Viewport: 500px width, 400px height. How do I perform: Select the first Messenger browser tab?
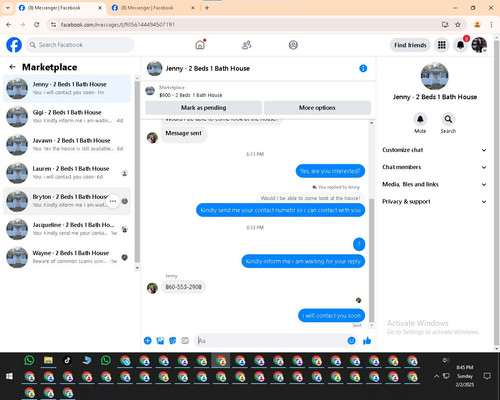(60, 8)
